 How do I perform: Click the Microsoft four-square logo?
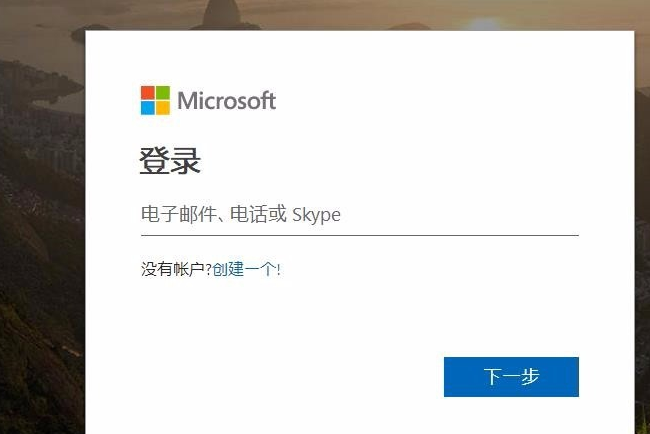pos(155,100)
